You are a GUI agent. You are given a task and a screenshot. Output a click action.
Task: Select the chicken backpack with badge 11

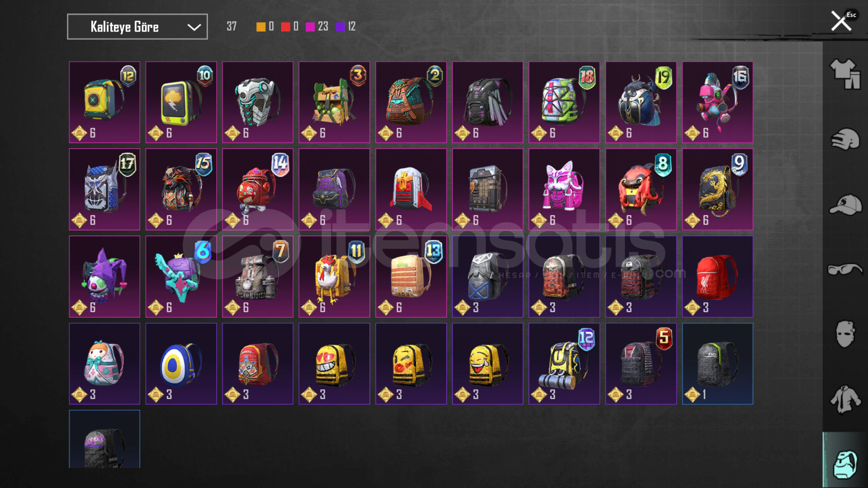tap(334, 277)
